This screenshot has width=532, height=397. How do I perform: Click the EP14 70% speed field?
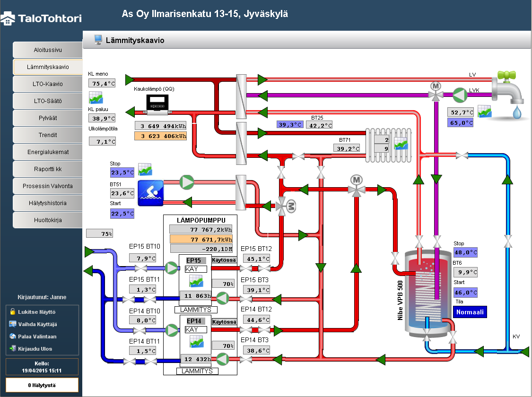coord(223,345)
